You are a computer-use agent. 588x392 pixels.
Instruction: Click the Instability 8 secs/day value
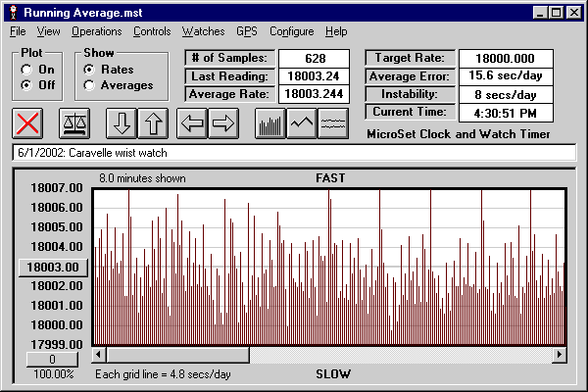[506, 94]
